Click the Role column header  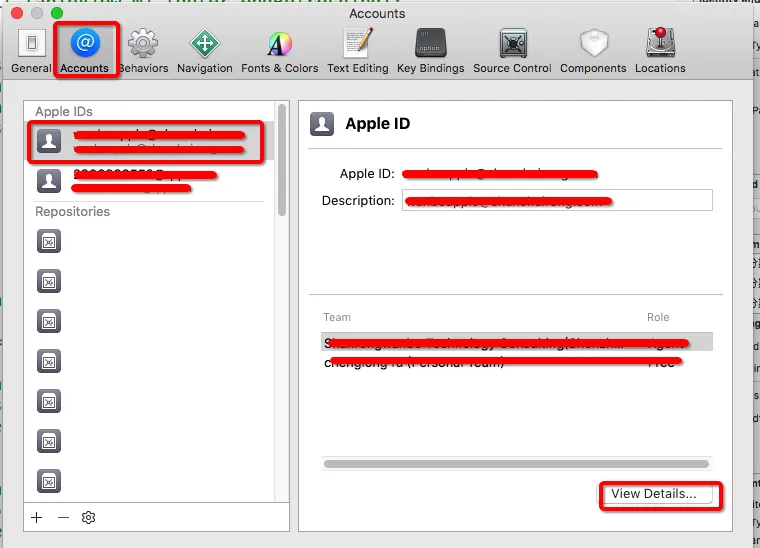coord(658,317)
